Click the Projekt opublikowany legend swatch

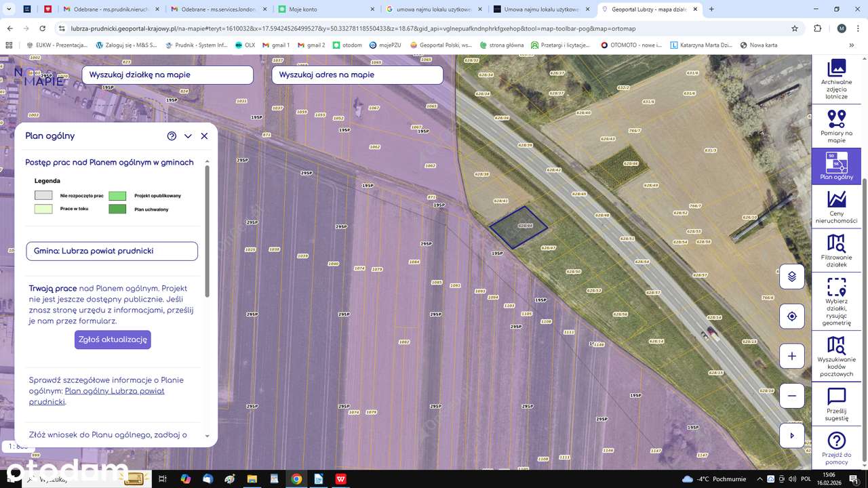tap(117, 195)
